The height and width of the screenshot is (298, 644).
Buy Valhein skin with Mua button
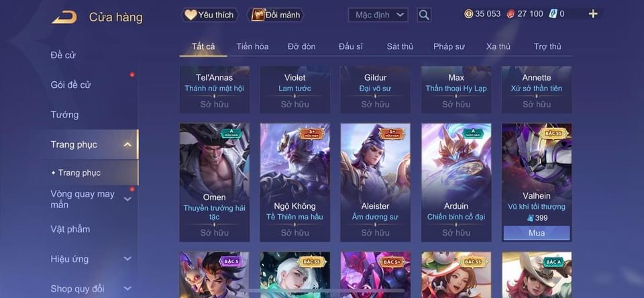[537, 233]
